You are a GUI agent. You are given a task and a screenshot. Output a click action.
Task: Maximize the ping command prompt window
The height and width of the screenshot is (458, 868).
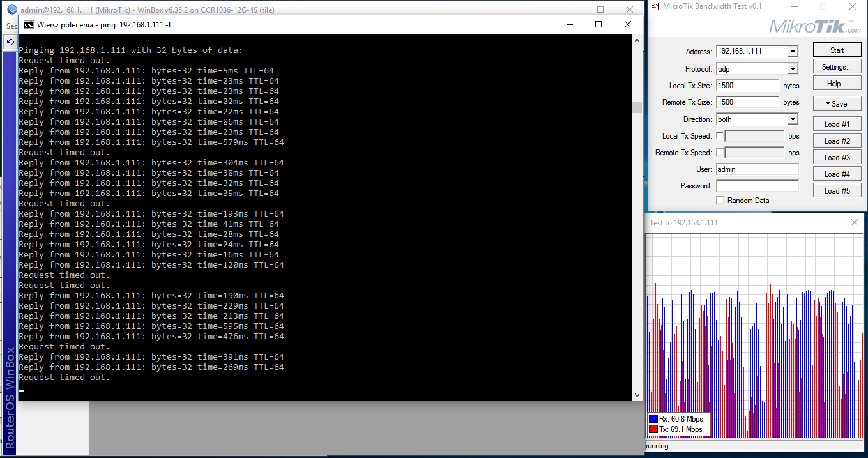(598, 24)
